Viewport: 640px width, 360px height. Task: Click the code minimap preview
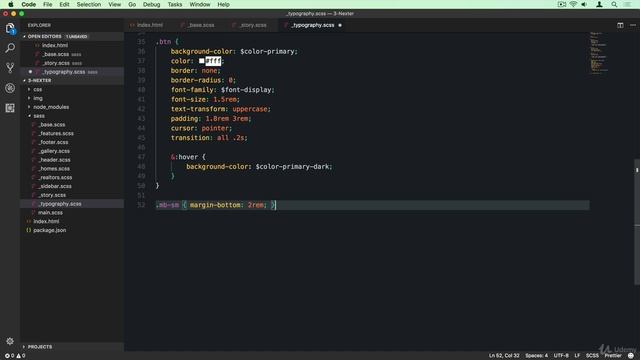coord(599,53)
